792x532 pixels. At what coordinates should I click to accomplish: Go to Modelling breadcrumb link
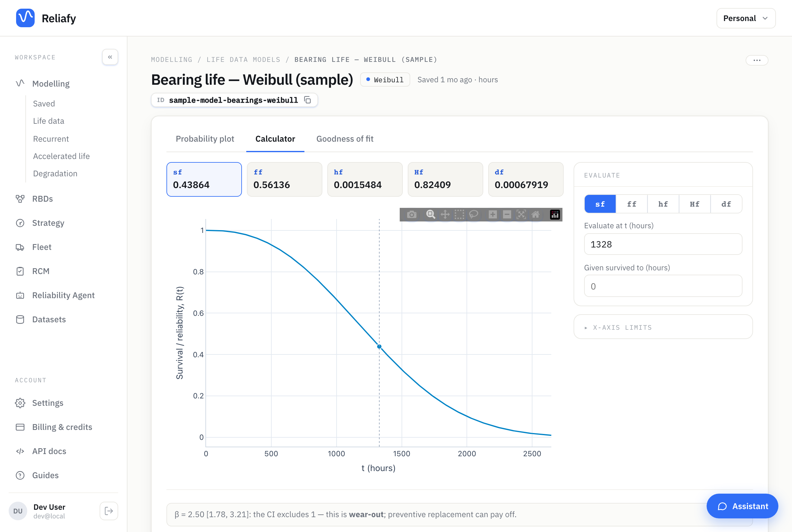pos(172,60)
